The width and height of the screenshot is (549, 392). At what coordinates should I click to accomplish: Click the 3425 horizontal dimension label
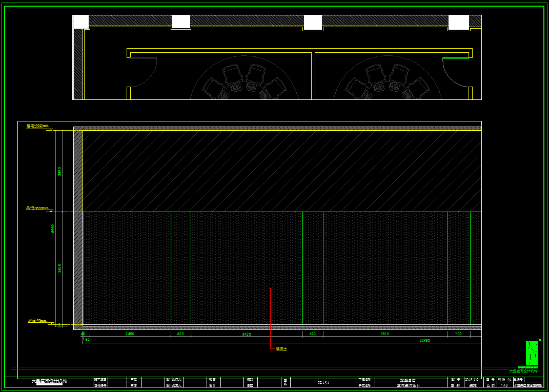[x=246, y=334]
